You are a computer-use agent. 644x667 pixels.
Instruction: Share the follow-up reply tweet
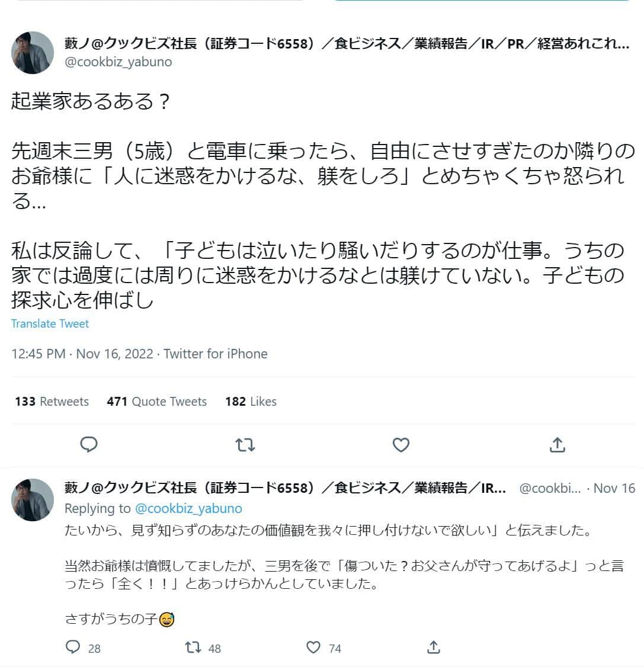pos(434,647)
